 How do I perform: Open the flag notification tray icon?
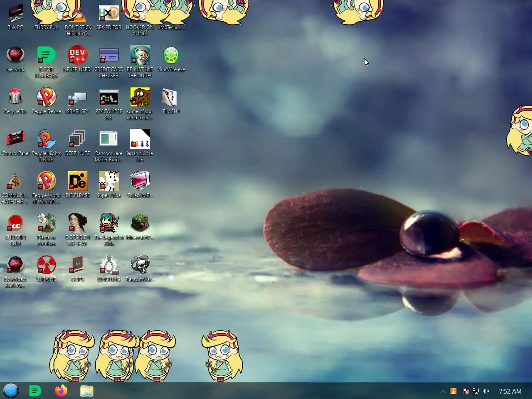pyautogui.click(x=465, y=391)
